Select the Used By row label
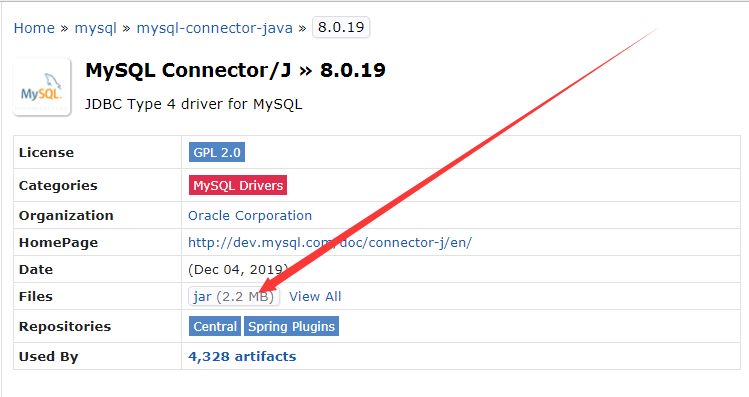The width and height of the screenshot is (749, 397). [48, 356]
